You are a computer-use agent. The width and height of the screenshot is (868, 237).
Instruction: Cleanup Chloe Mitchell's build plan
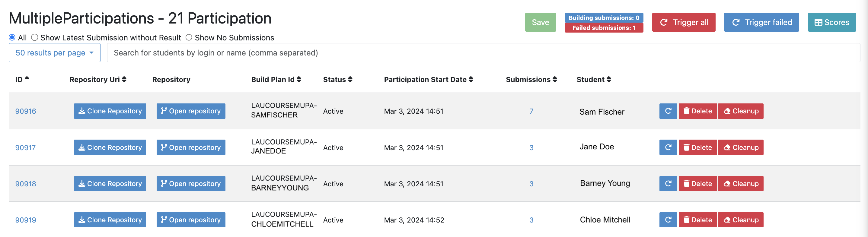pyautogui.click(x=741, y=220)
